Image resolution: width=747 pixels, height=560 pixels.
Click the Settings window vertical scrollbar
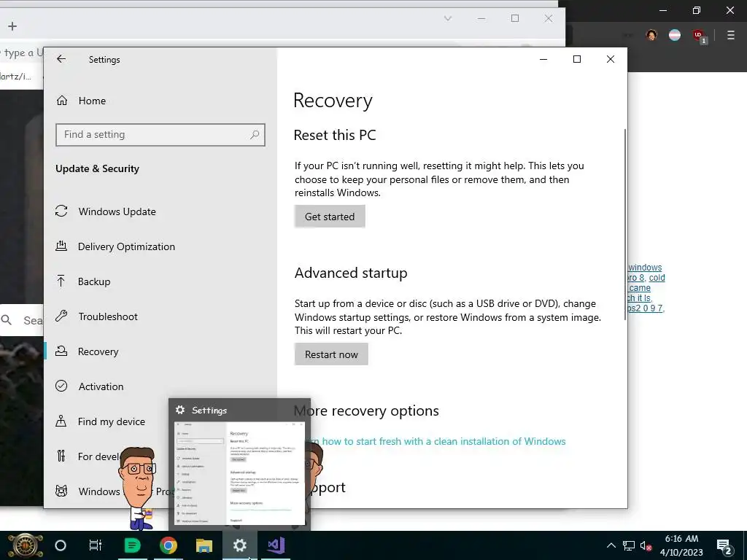pos(624,225)
